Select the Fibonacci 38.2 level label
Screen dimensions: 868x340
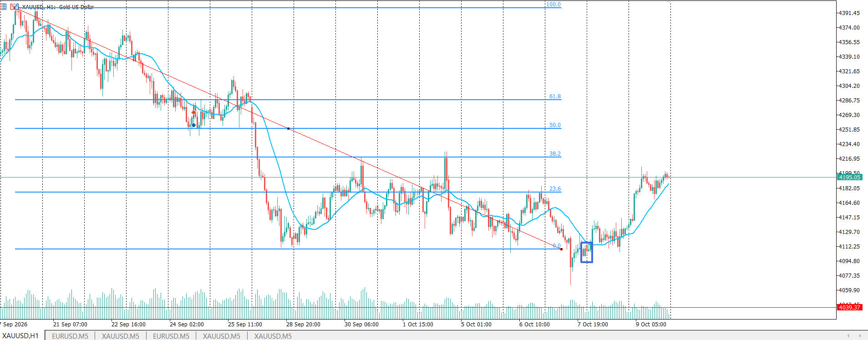tap(555, 154)
